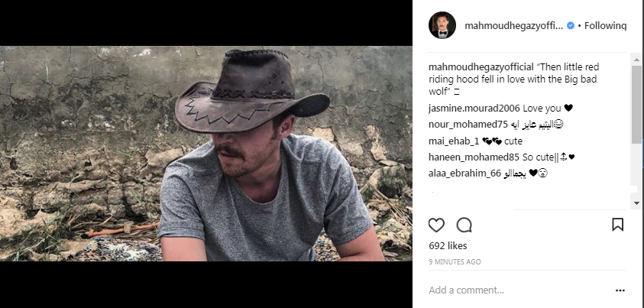Toggle the Following button
Viewport: 644px width, 308px height.
pyautogui.click(x=605, y=25)
